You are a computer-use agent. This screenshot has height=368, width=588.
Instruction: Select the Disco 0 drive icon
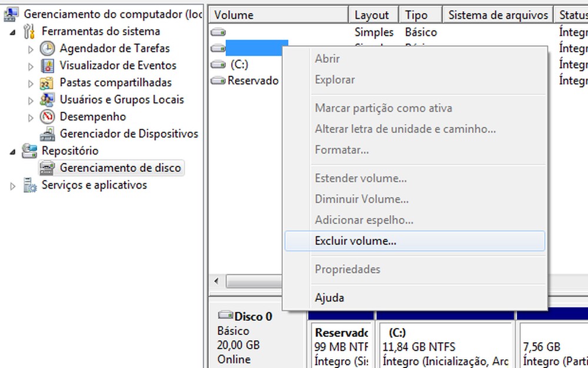point(225,316)
